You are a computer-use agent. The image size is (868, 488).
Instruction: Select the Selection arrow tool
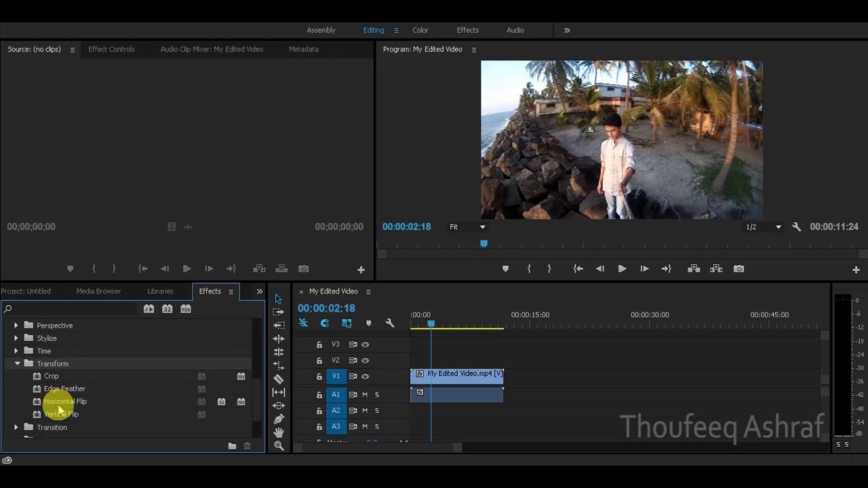[x=279, y=299]
